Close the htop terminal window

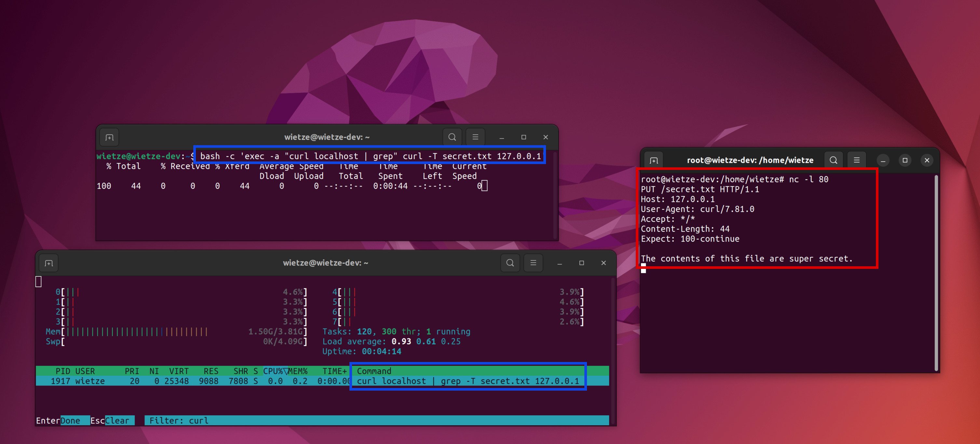tap(603, 263)
